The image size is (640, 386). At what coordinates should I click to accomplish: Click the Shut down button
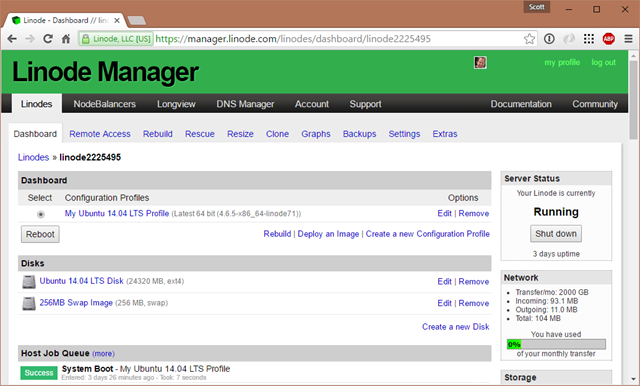556,234
